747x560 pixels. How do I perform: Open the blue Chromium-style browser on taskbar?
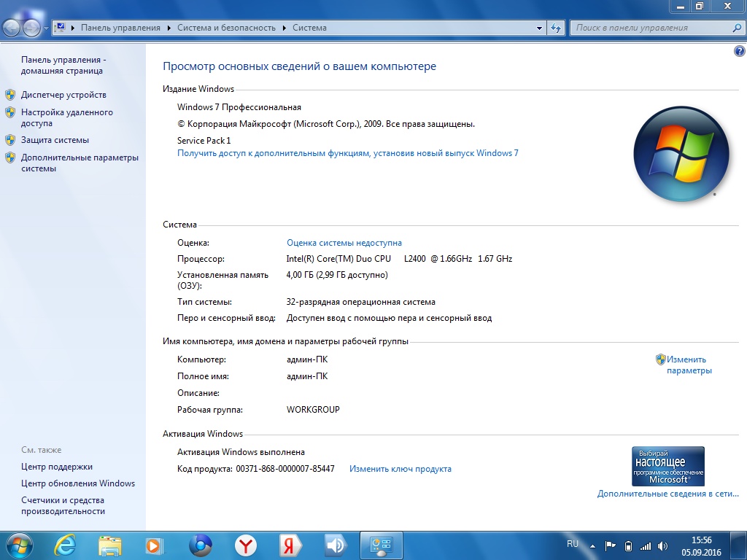point(200,545)
